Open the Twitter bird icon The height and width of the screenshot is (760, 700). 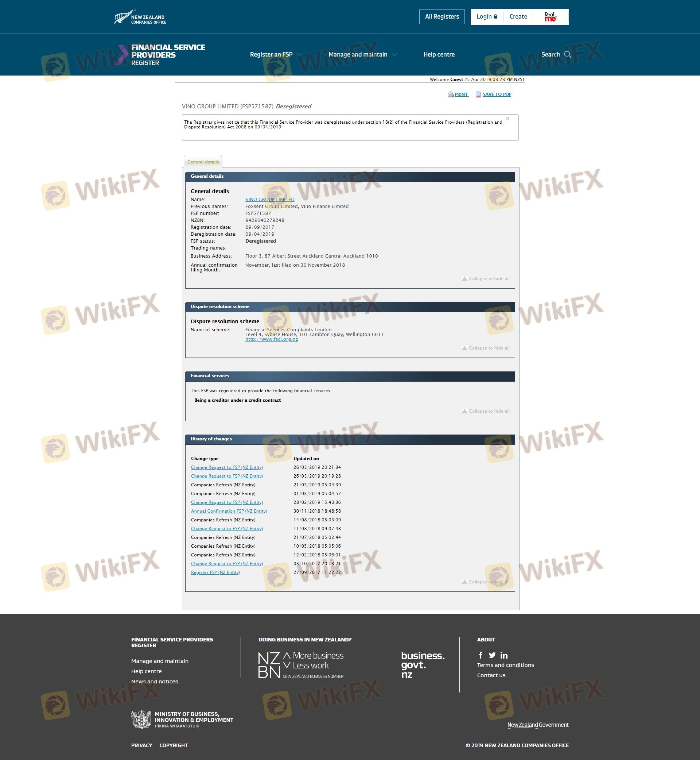click(492, 655)
